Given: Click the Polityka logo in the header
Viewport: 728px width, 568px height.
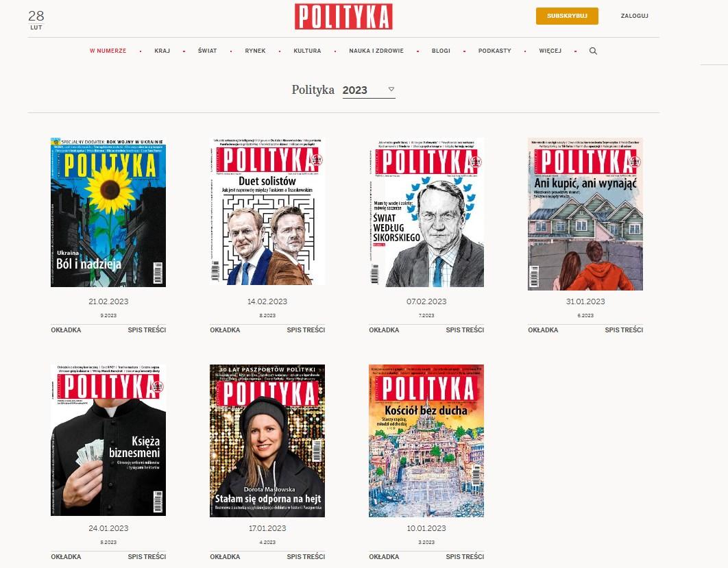Looking at the screenshot, I should [x=343, y=16].
